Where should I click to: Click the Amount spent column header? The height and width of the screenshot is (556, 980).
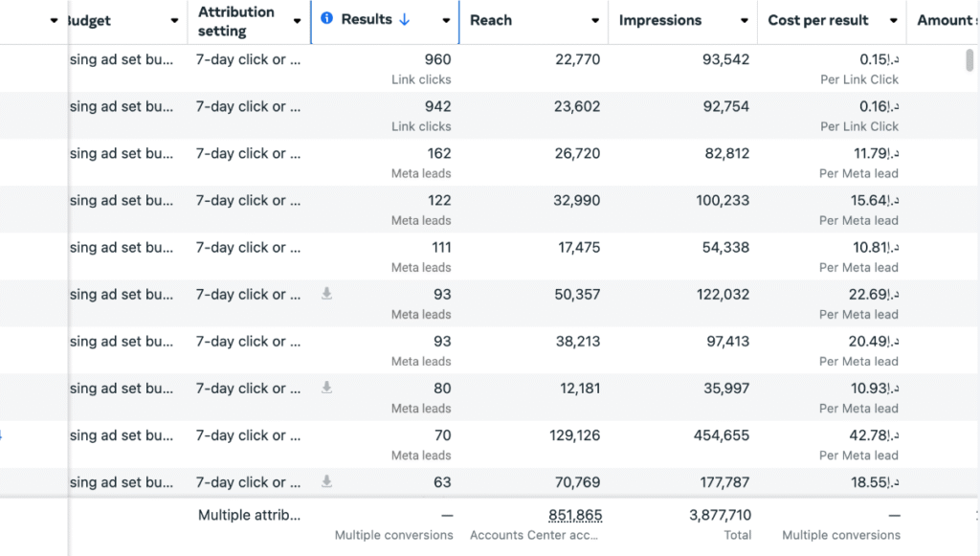[947, 20]
